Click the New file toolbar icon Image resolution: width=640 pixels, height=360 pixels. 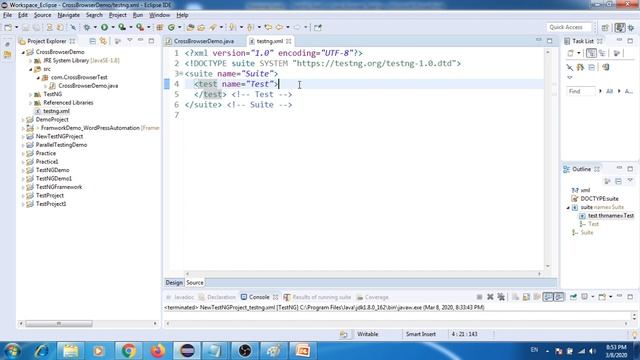coord(8,27)
